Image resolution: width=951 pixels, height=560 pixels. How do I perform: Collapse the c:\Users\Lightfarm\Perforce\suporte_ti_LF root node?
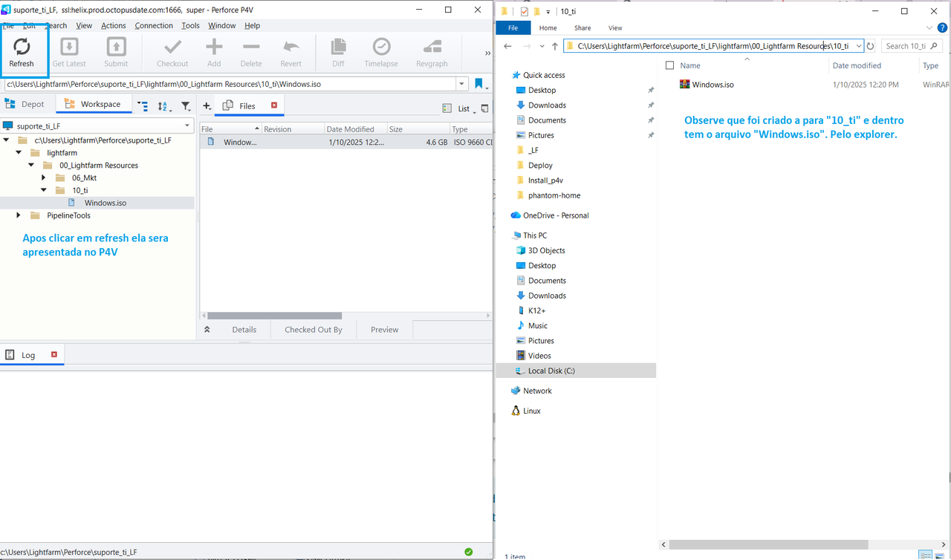point(7,140)
